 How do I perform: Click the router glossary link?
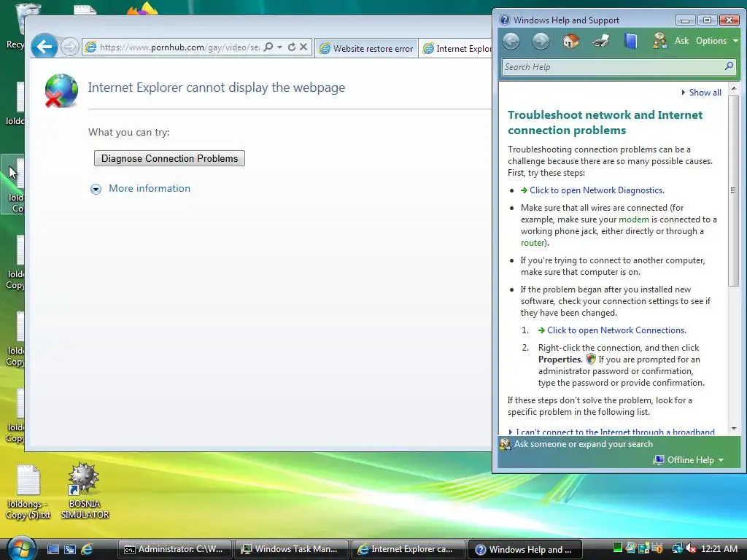point(533,243)
